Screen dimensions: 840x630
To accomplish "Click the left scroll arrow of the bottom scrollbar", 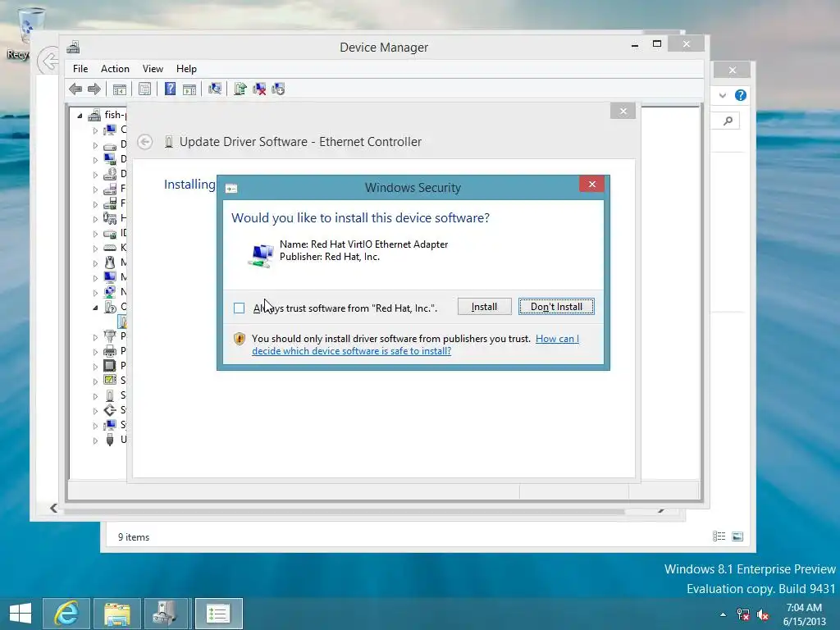I will [53, 508].
